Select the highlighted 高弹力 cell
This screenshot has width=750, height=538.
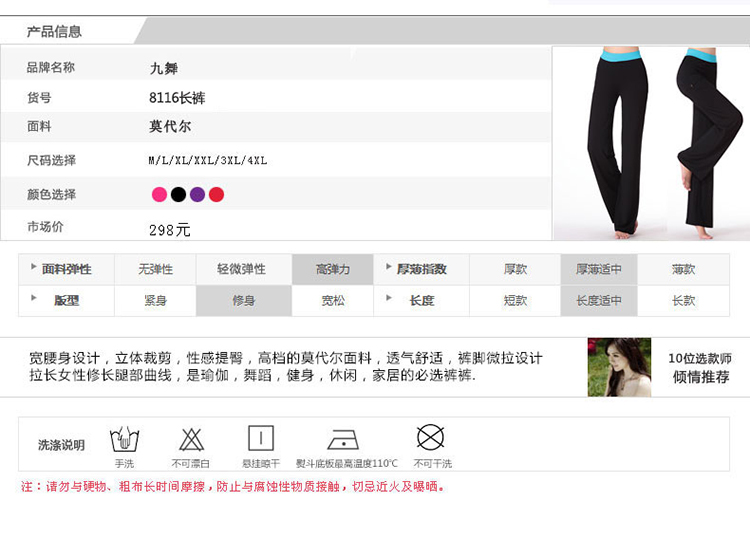click(332, 269)
